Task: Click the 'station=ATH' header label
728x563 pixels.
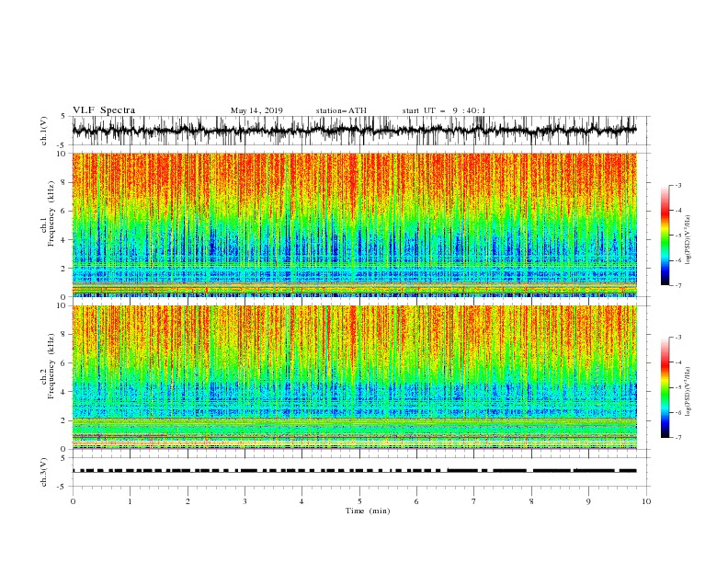Action: [x=341, y=110]
